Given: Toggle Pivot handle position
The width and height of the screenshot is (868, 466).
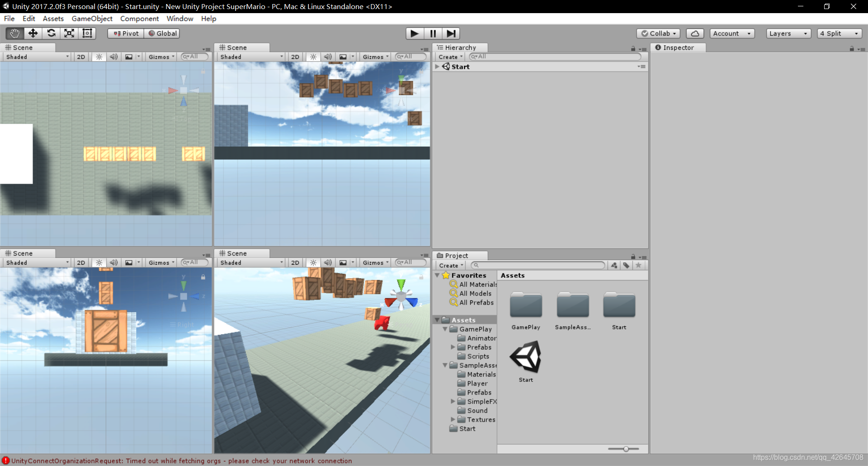Looking at the screenshot, I should coord(126,33).
